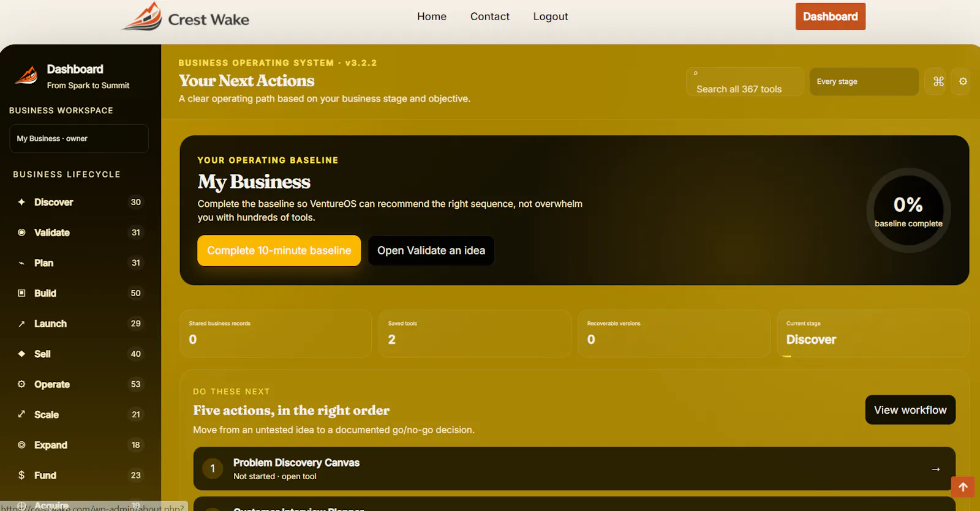
Task: Click the Current stage Discover card
Action: 873,334
